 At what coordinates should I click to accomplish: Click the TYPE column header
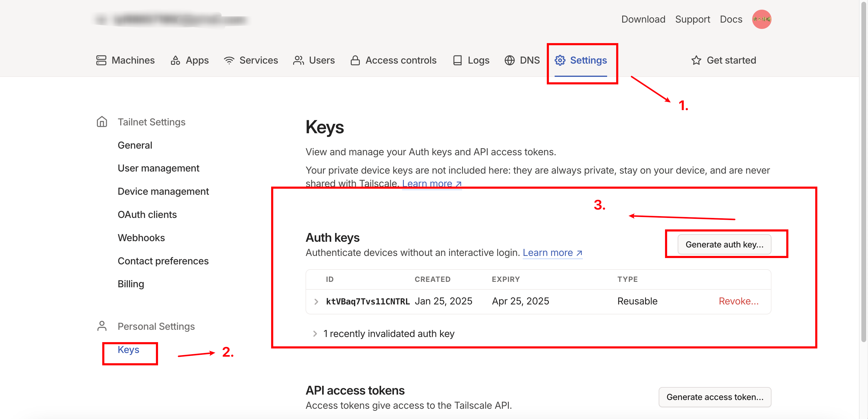pyautogui.click(x=627, y=279)
